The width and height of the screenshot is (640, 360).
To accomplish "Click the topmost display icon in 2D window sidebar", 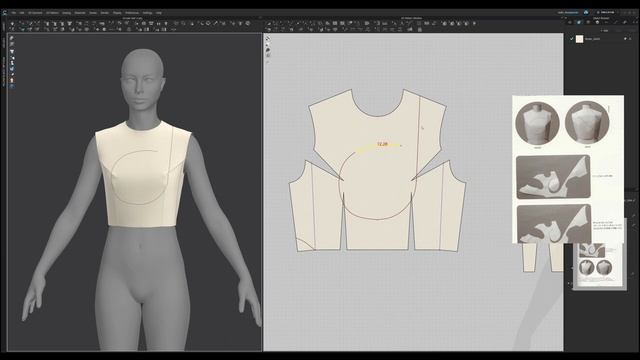I will (x=268, y=38).
